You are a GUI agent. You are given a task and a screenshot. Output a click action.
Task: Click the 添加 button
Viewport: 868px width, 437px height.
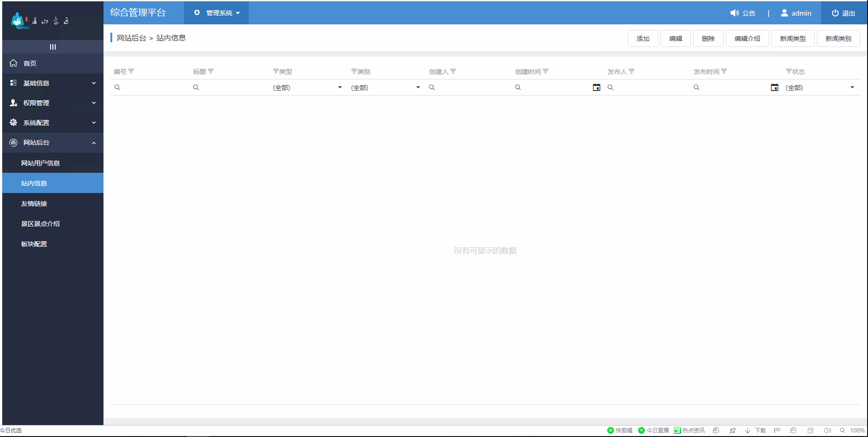(643, 38)
